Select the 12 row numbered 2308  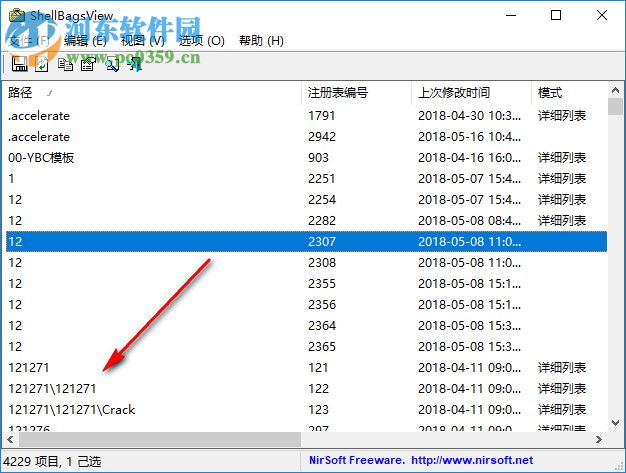click(306, 263)
